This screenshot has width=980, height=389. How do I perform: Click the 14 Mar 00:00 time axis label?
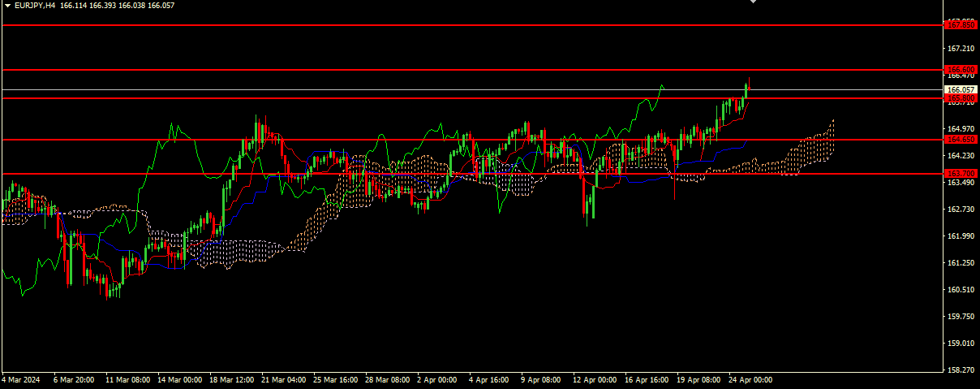pos(180,379)
